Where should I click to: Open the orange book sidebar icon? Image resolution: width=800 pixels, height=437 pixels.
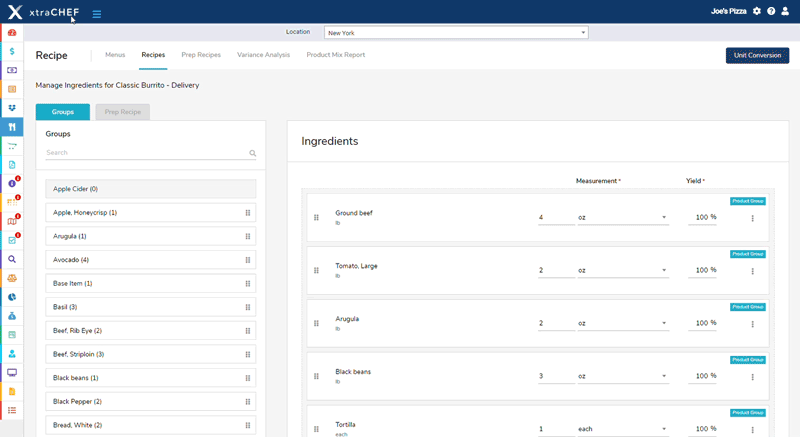[x=12, y=89]
